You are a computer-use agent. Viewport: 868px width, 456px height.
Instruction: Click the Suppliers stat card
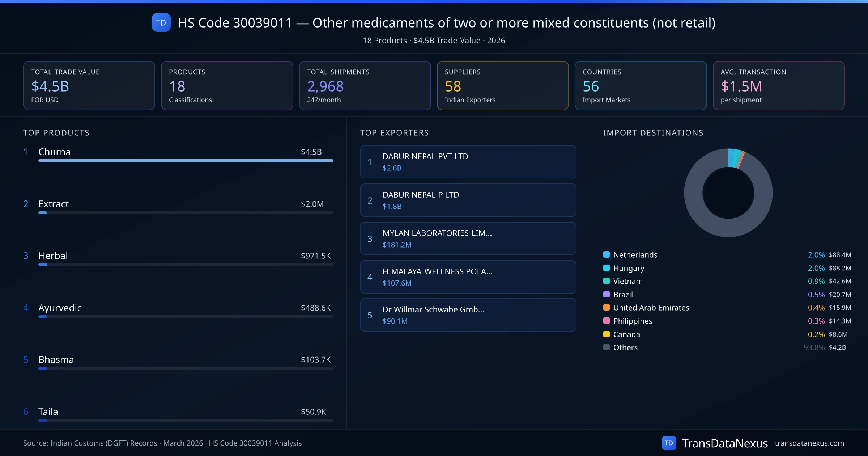coord(502,85)
